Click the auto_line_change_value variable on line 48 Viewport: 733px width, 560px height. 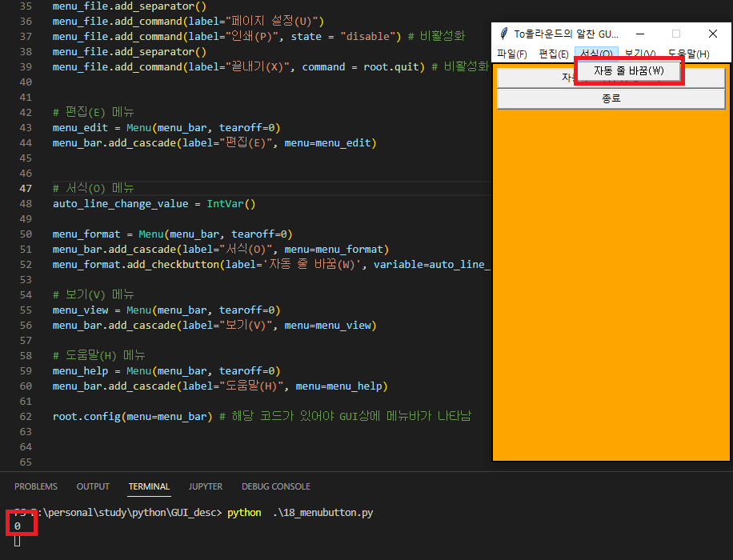click(x=121, y=204)
